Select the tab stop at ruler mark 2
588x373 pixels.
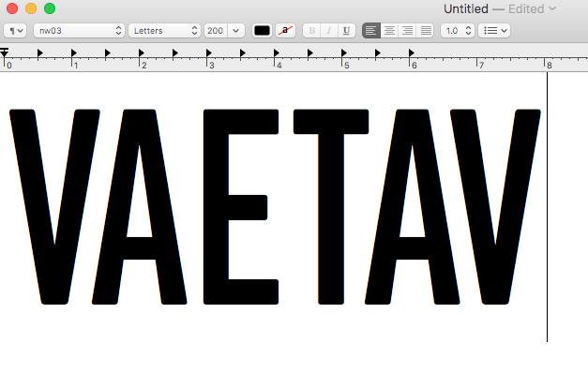point(142,52)
